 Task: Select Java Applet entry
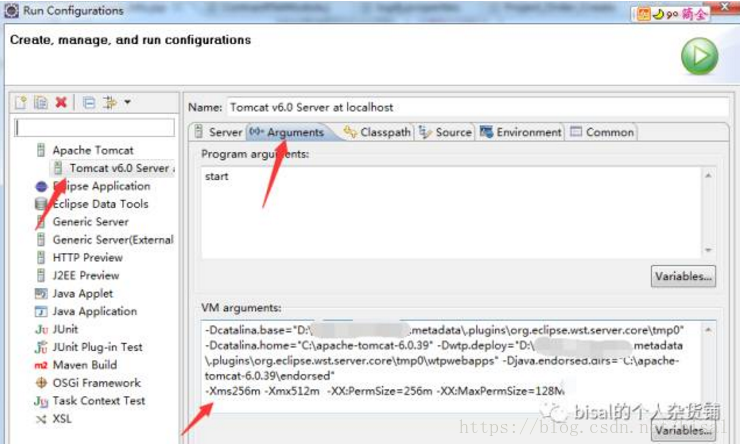tap(83, 294)
